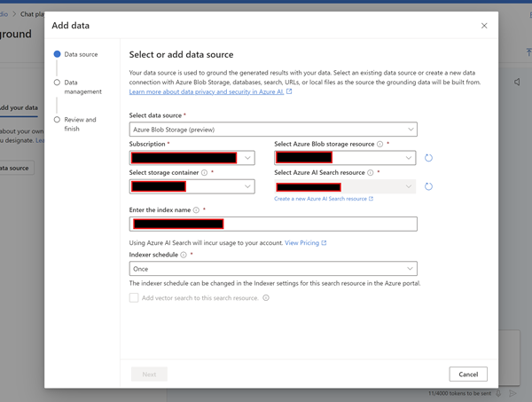Open the Select data source dropdown
This screenshot has width=532, height=402.
coord(273,130)
